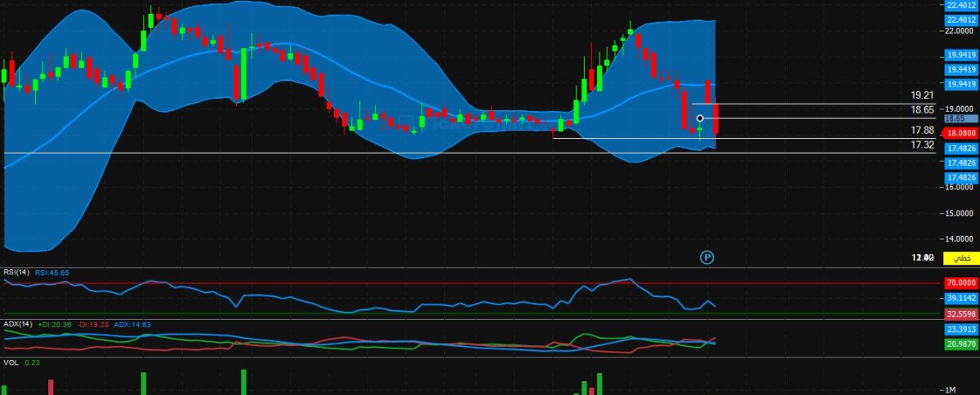
Task: Click the white circle handle at 18.65
Action: [700, 118]
